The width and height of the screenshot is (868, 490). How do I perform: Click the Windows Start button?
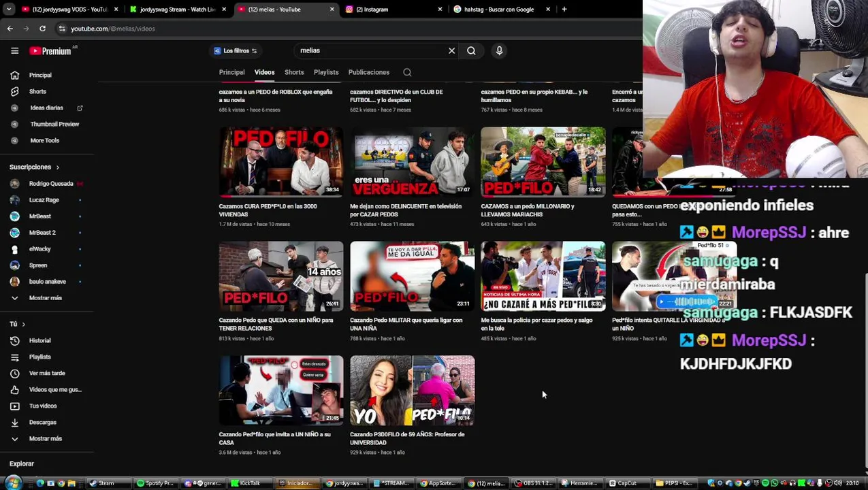tap(13, 483)
